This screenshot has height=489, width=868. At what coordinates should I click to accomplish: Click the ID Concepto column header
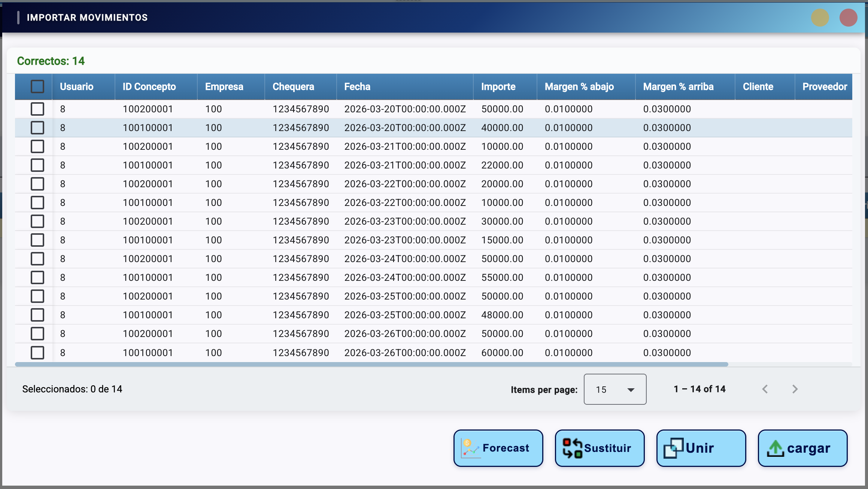[149, 86]
